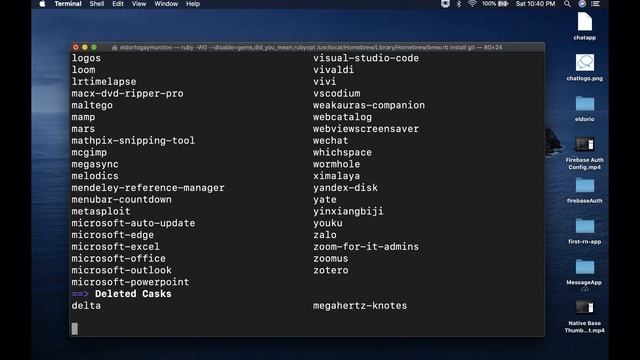Select the MessageApp folder icon

(x=584, y=267)
